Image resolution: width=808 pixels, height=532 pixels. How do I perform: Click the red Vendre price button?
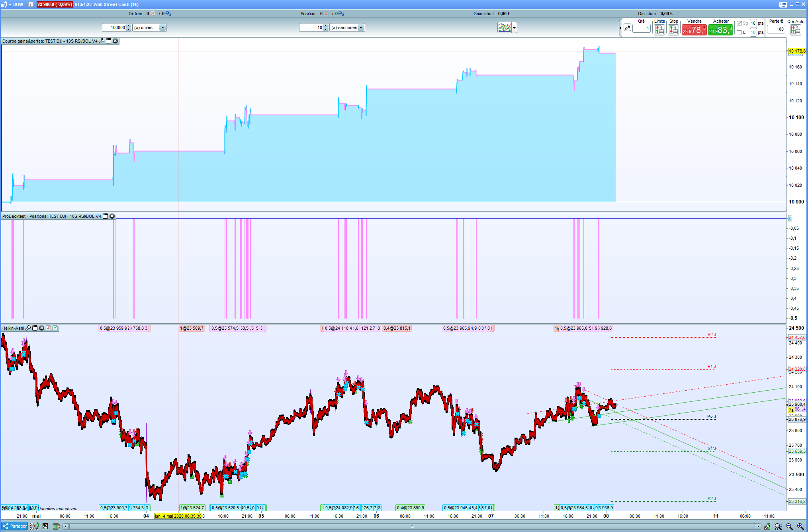click(x=694, y=30)
